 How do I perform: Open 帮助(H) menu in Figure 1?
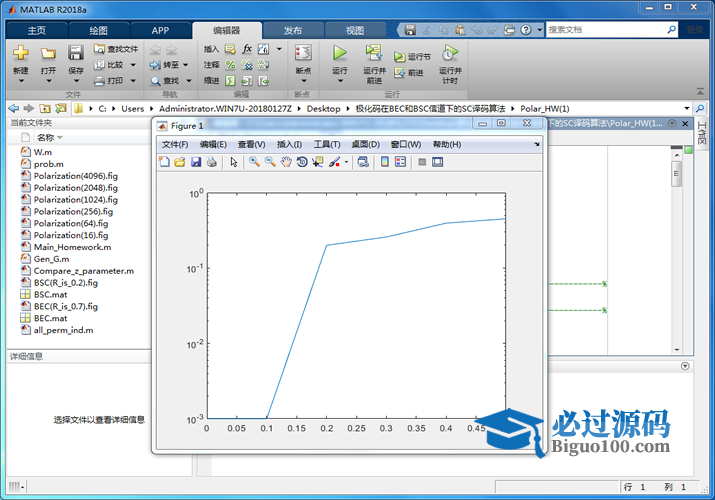tap(447, 144)
